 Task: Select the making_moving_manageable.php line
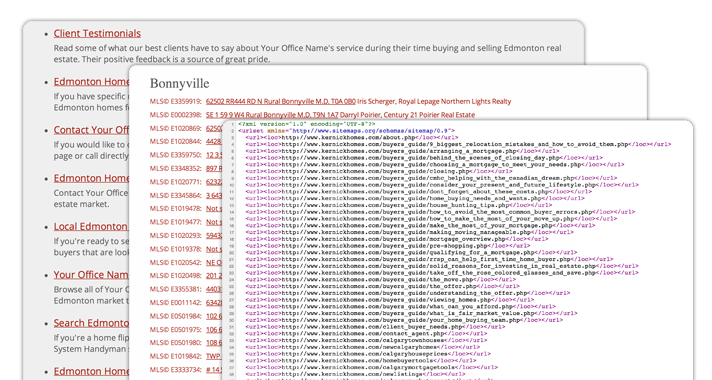(410, 232)
